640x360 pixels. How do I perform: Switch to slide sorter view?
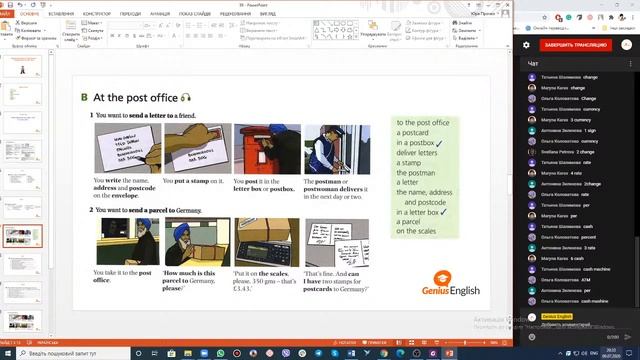tap(411, 342)
